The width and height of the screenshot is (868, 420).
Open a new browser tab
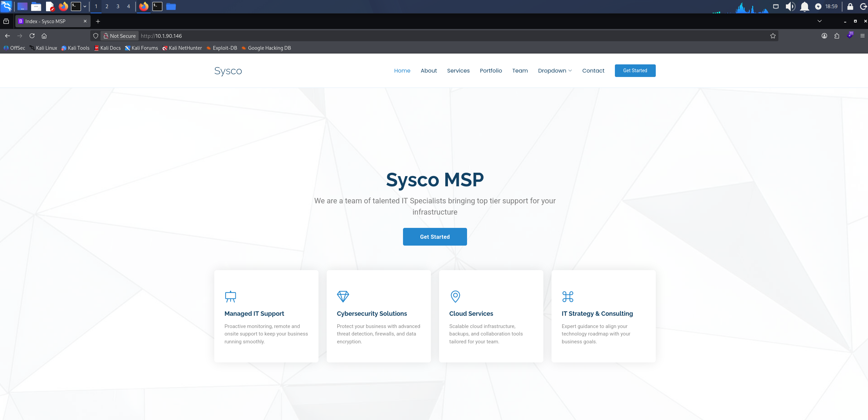[98, 21]
